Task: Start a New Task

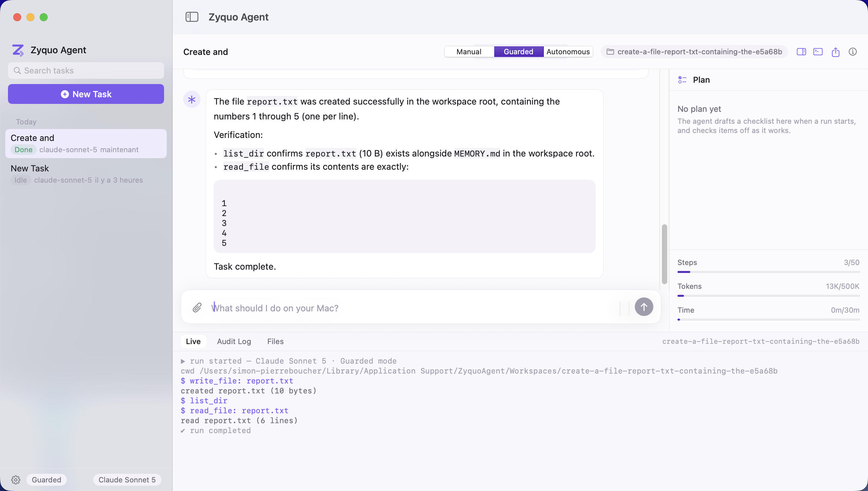Action: pos(86,94)
